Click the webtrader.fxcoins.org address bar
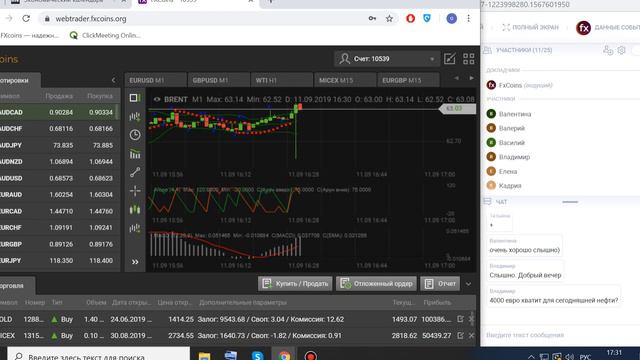The image size is (640, 360). click(204, 19)
